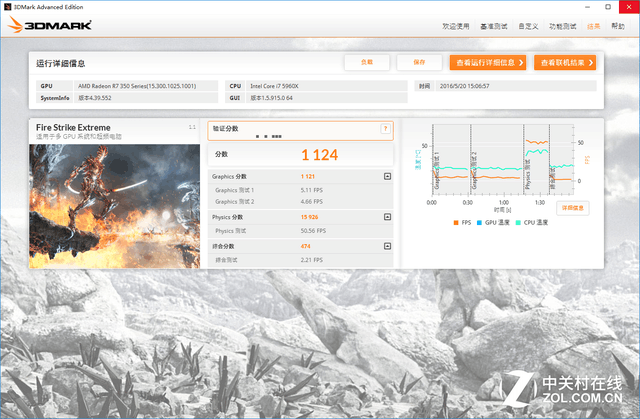Click the 3DMark title bar app icon
Viewport: 640px width, 419px height.
pos(7,6)
